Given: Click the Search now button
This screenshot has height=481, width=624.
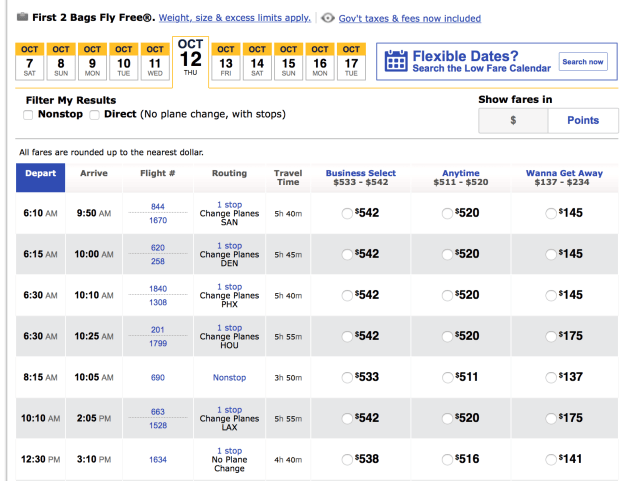Looking at the screenshot, I should click(583, 62).
